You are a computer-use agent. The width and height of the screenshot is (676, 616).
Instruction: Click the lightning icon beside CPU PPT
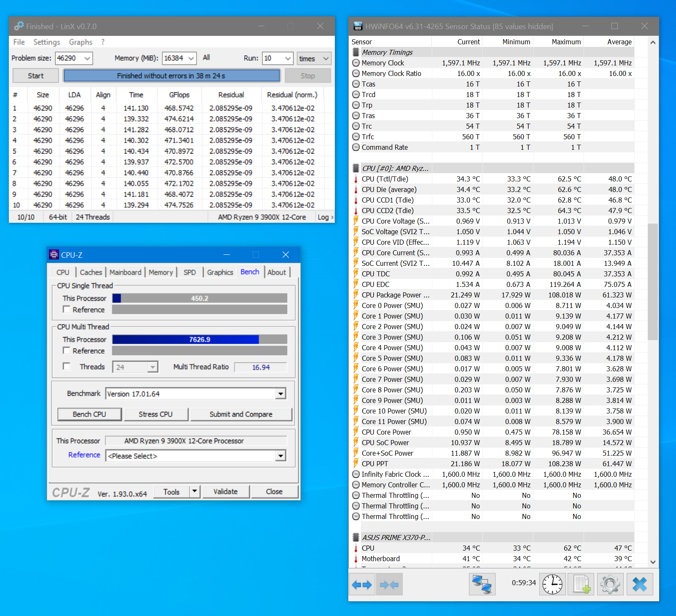[x=356, y=464]
